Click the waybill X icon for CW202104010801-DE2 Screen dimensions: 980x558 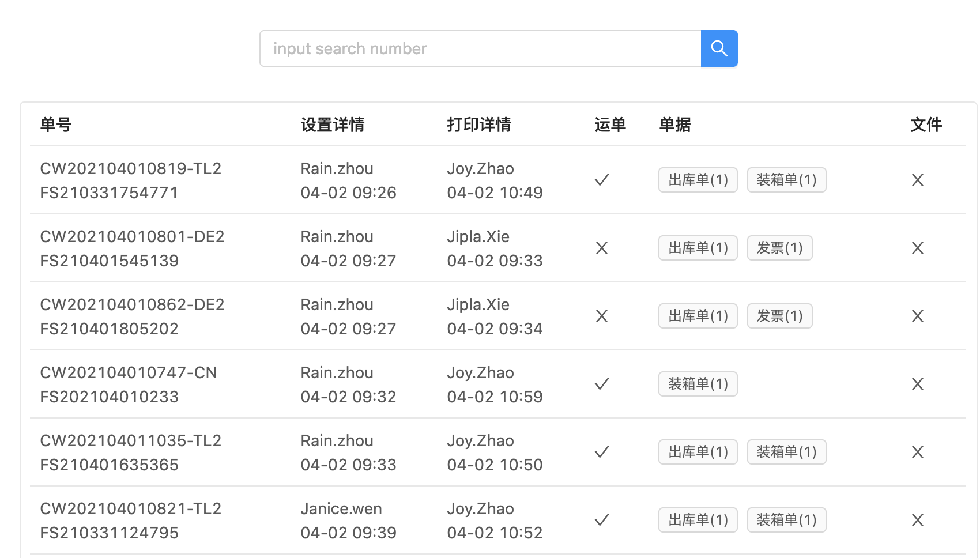click(602, 248)
